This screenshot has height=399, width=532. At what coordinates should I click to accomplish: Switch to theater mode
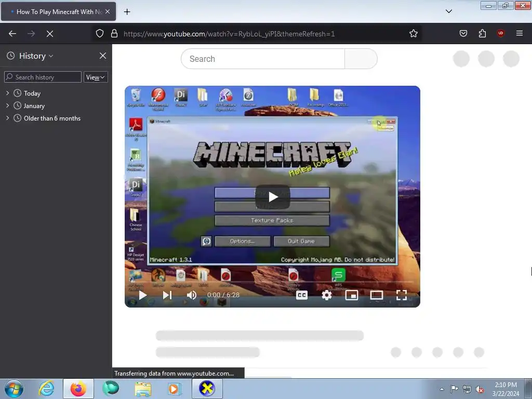pyautogui.click(x=377, y=295)
